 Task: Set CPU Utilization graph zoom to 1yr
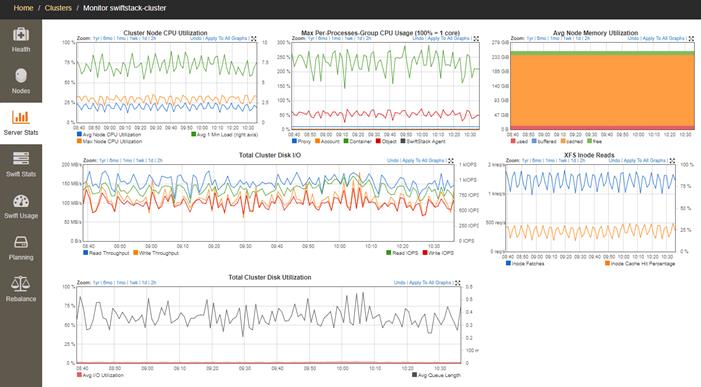[x=96, y=38]
